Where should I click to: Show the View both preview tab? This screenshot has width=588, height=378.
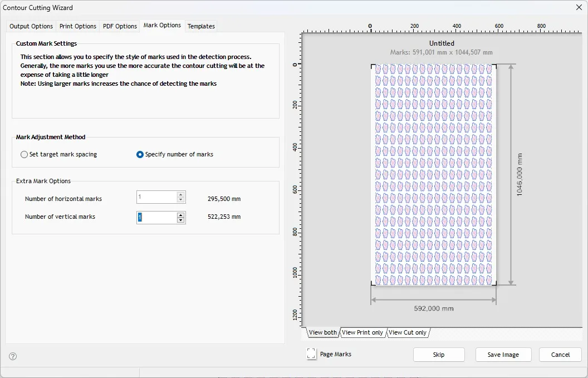coord(323,332)
